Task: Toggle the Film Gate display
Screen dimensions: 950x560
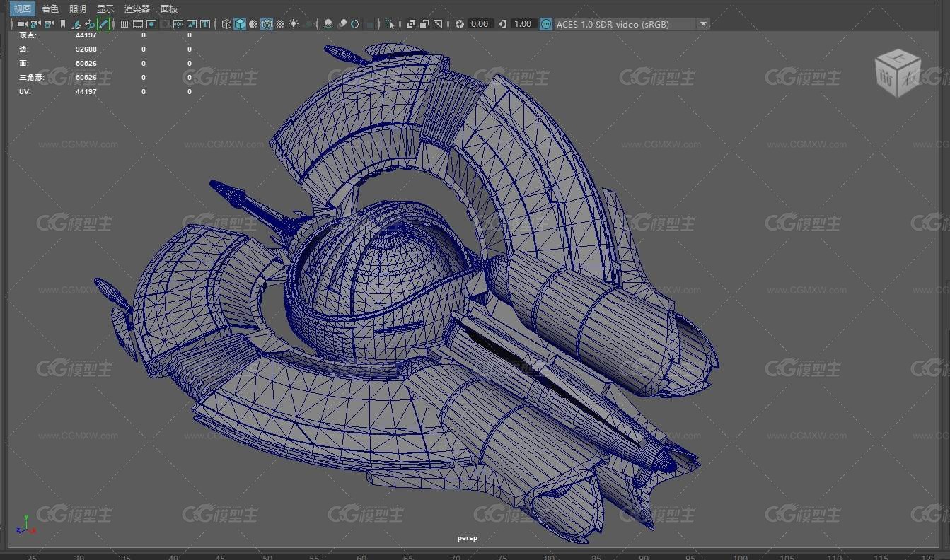Action: click(x=138, y=24)
